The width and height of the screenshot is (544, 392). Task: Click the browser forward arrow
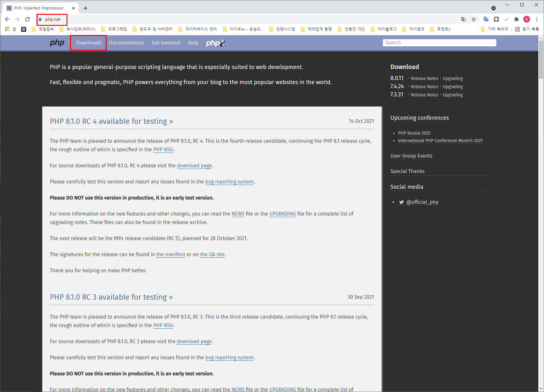[x=17, y=19]
